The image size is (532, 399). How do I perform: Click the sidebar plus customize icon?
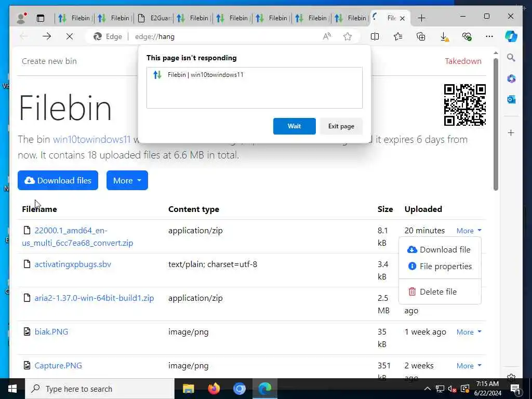(x=511, y=132)
